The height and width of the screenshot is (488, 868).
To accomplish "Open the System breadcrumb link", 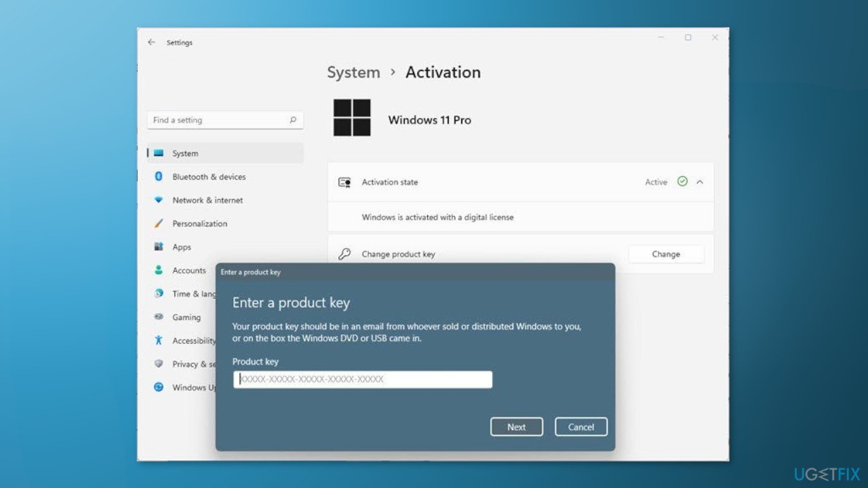I will click(x=353, y=72).
